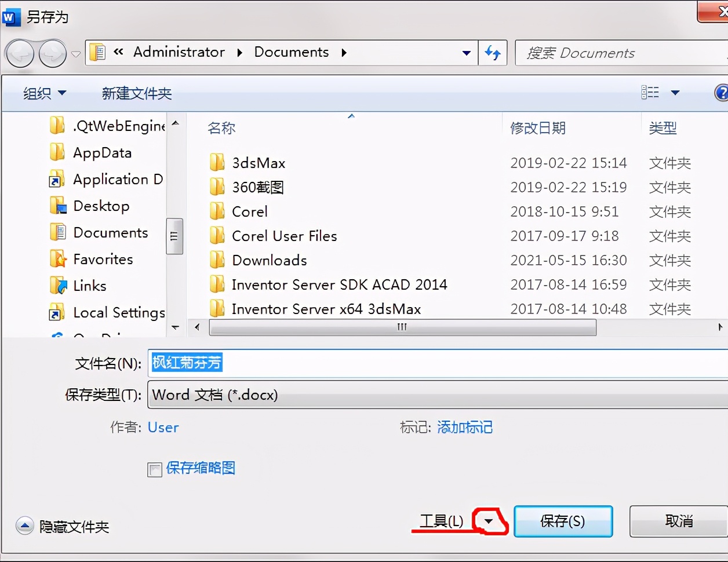Click the change view icon
This screenshot has height=562, width=728.
point(650,92)
